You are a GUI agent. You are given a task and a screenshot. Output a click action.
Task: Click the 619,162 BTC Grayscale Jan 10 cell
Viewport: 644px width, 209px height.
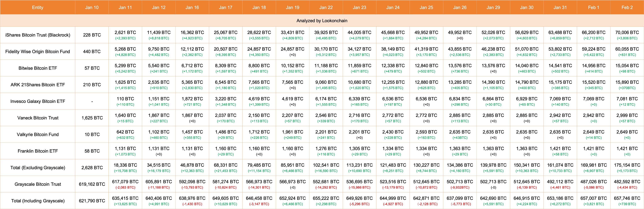pyautogui.click(x=92, y=184)
